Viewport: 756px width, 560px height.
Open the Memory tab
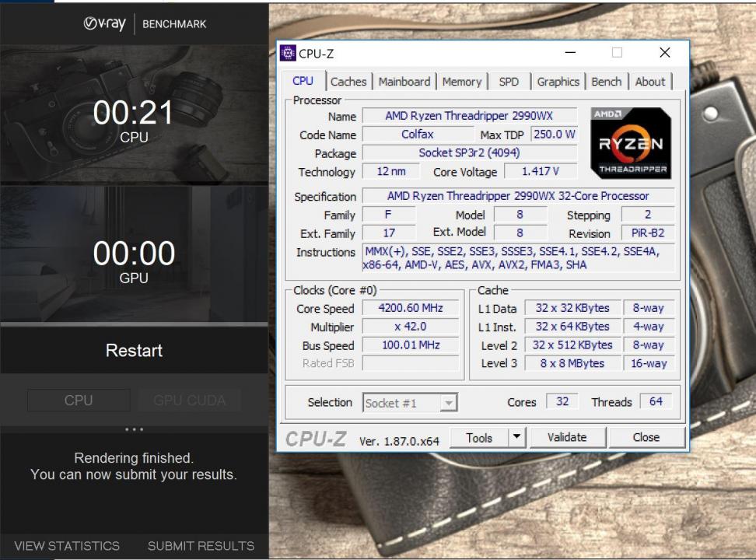[462, 82]
